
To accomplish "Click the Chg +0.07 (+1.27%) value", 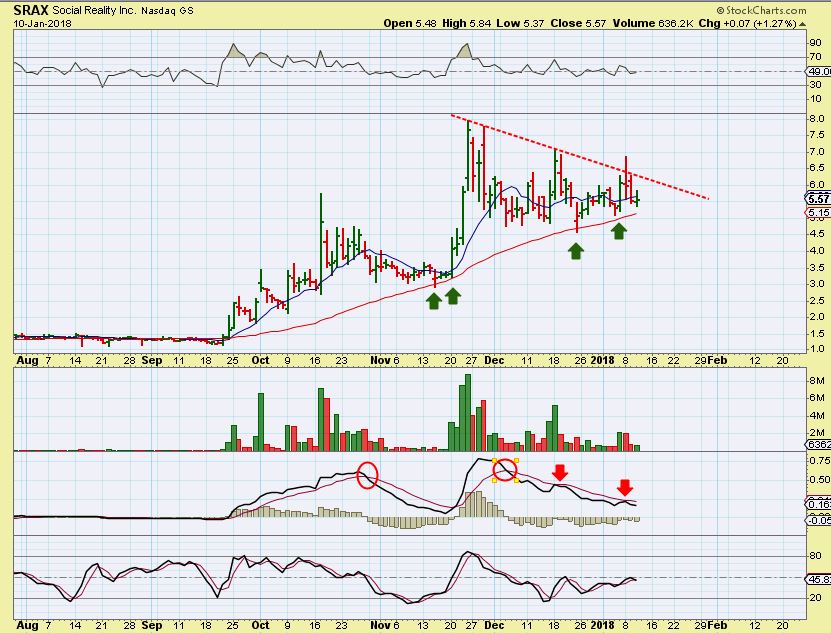I will click(747, 24).
